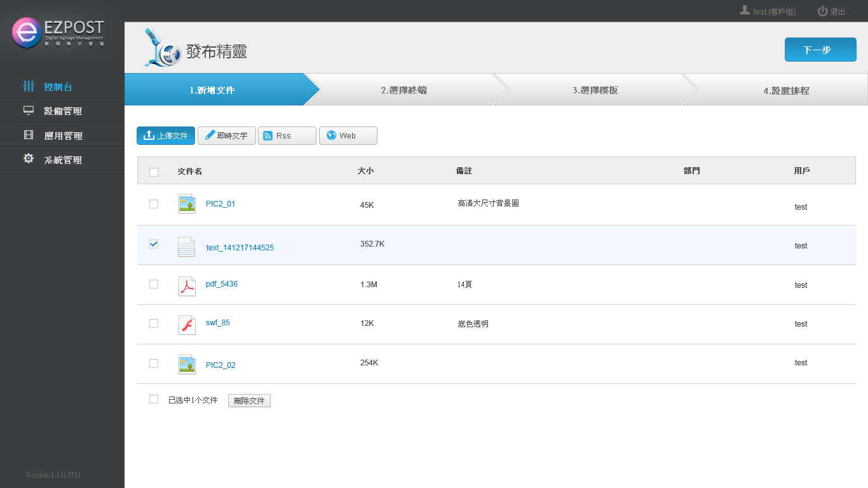868x488 pixels.
Task: Click the EZPOST logo
Action: click(x=58, y=34)
